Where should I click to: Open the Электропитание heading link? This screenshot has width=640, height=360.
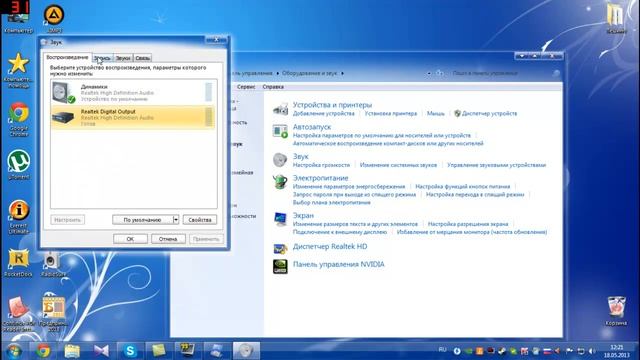[320, 178]
